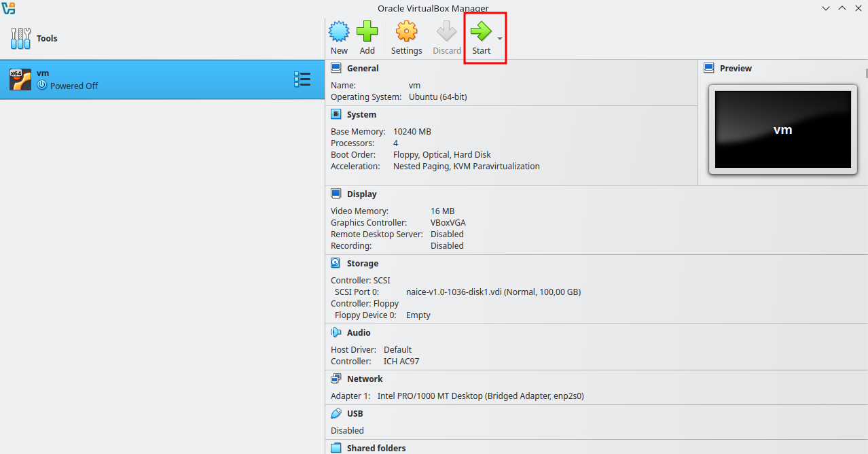This screenshot has height=454, width=868.
Task: Click Adapter 1 Intel PRO/1000 MT Desktop text
Action: (x=481, y=396)
